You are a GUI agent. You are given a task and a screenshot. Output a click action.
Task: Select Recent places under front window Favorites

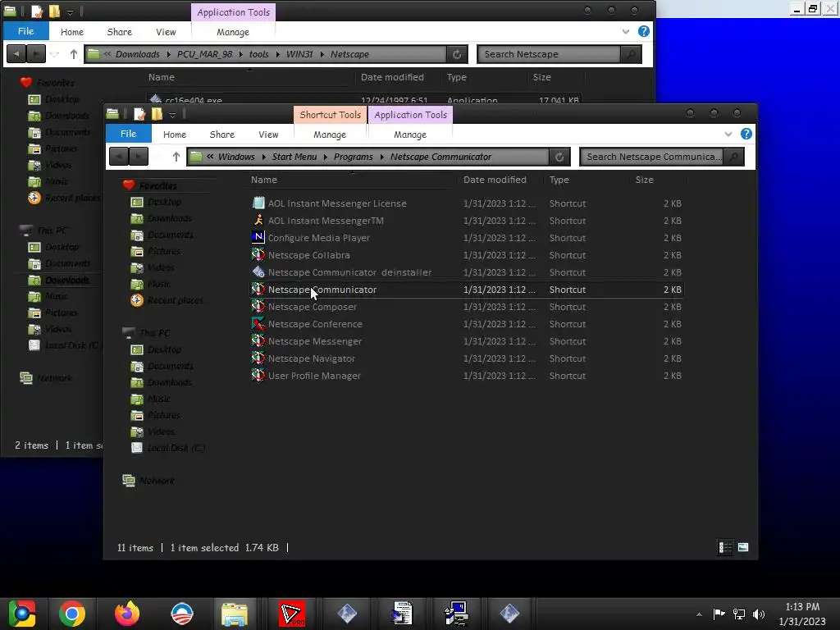[175, 300]
